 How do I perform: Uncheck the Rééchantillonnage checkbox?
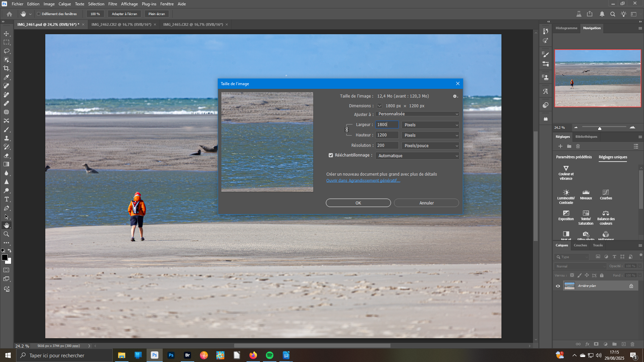pyautogui.click(x=331, y=156)
